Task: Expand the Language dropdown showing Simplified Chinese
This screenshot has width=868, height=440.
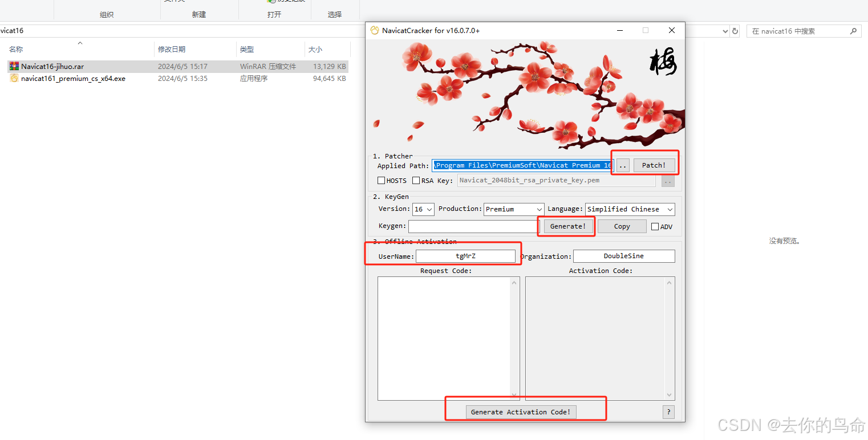Action: click(630, 209)
